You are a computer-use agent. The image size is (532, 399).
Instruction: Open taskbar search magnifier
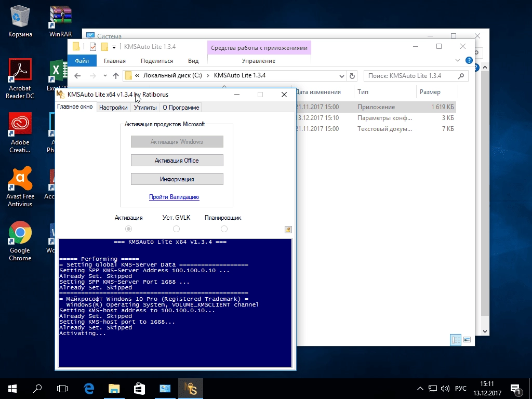[37, 389]
